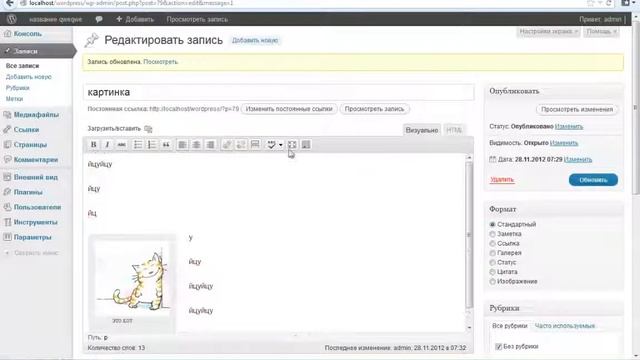Screen dimensions: 640x360
Task: Expand the Настройки экрана panel
Action: 548,31
